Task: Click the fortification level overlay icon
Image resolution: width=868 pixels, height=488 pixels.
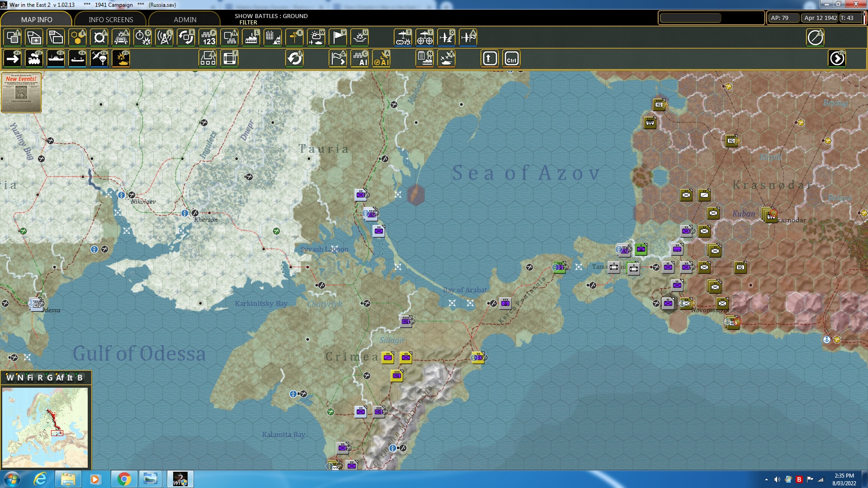Action: [99, 38]
